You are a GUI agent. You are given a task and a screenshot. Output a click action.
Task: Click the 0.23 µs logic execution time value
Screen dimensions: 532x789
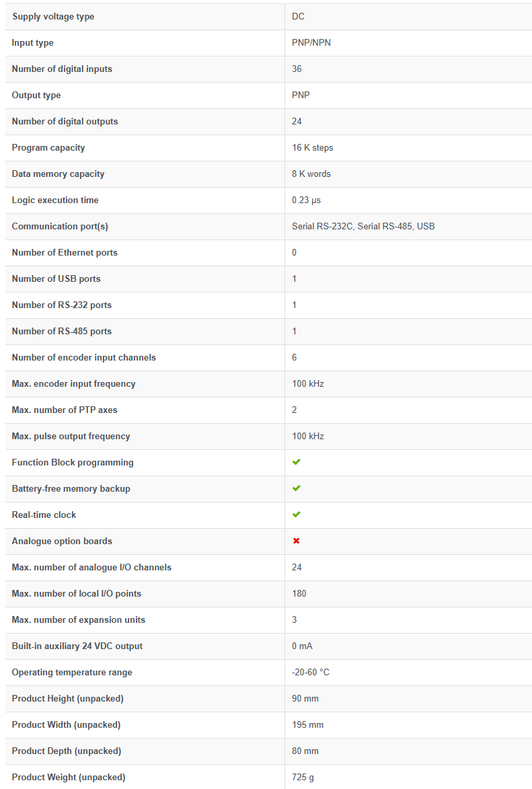point(306,200)
